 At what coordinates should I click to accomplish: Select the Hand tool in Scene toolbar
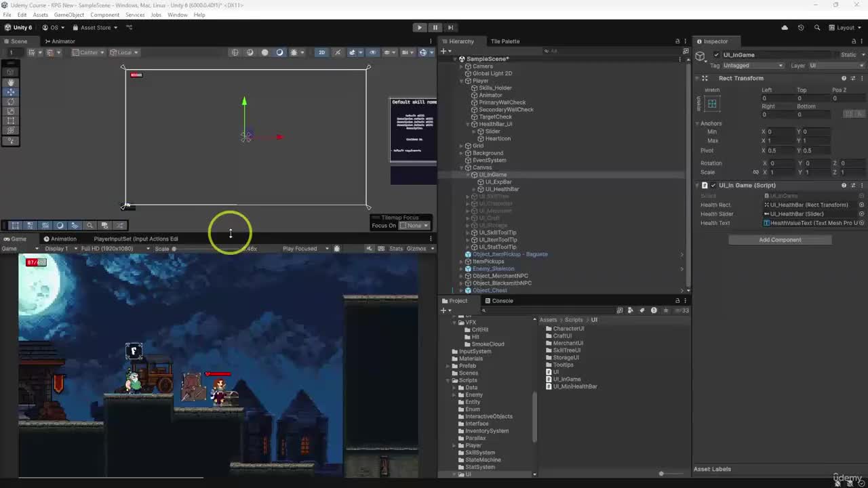(11, 82)
